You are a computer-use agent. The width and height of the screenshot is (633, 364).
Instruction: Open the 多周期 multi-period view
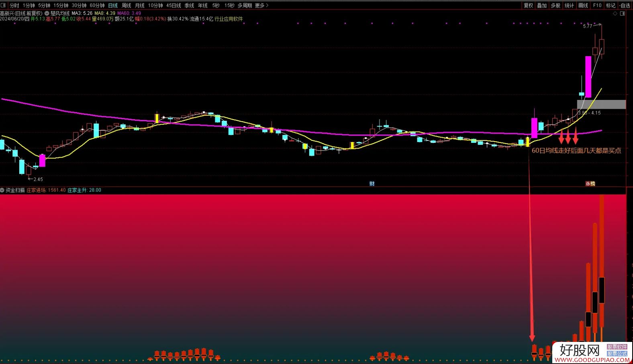[x=245, y=5]
